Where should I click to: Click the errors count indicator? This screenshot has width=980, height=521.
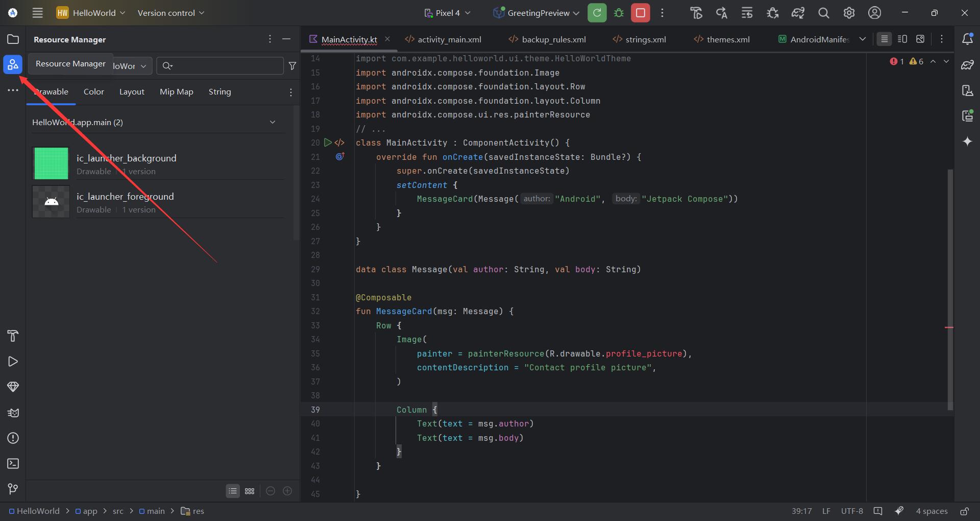897,61
